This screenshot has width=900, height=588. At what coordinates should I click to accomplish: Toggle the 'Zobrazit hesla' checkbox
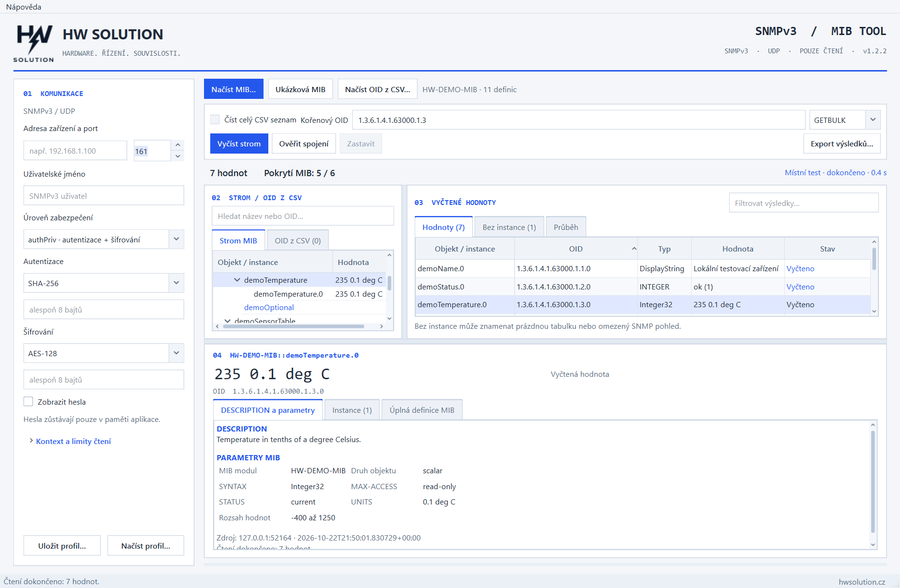pos(28,402)
